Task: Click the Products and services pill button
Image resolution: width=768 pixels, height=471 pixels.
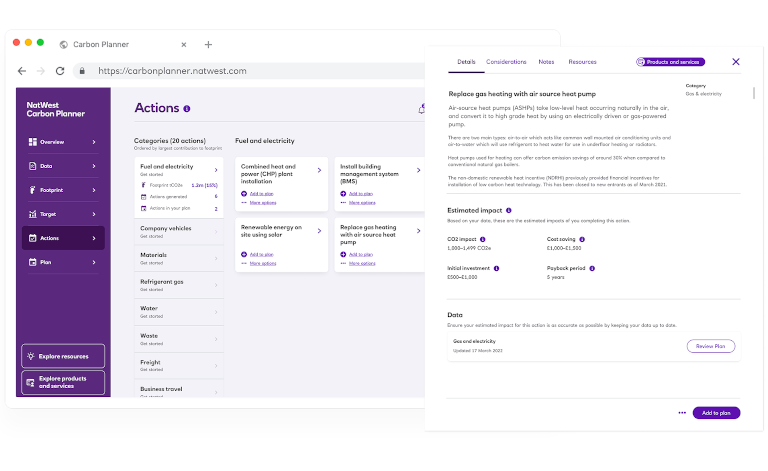Action: pyautogui.click(x=670, y=62)
